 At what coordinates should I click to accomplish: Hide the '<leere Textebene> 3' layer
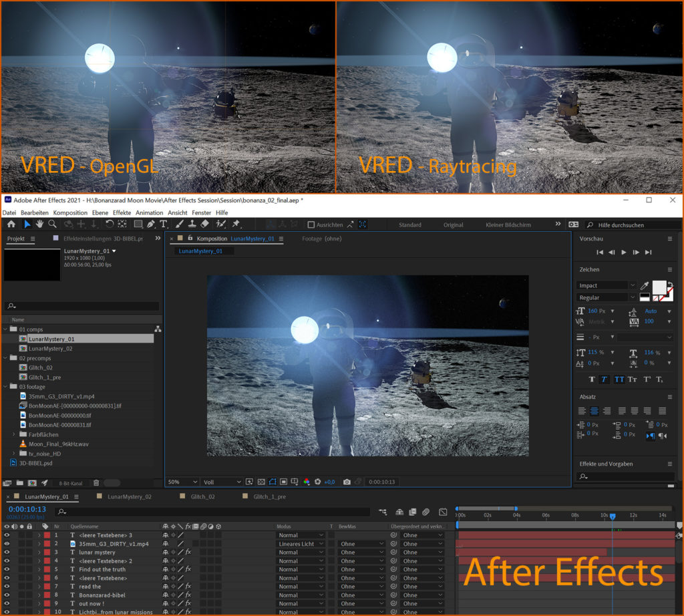pyautogui.click(x=7, y=535)
